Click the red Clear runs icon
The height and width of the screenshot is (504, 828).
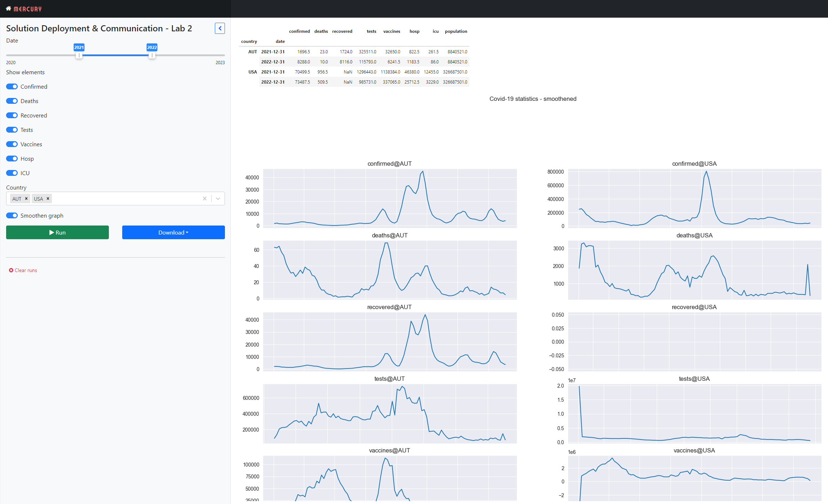[11, 270]
